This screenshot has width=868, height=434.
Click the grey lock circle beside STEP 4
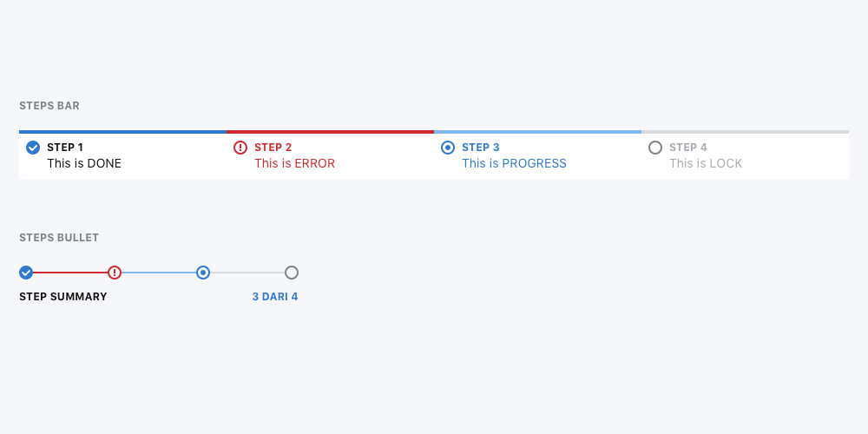pyautogui.click(x=655, y=148)
